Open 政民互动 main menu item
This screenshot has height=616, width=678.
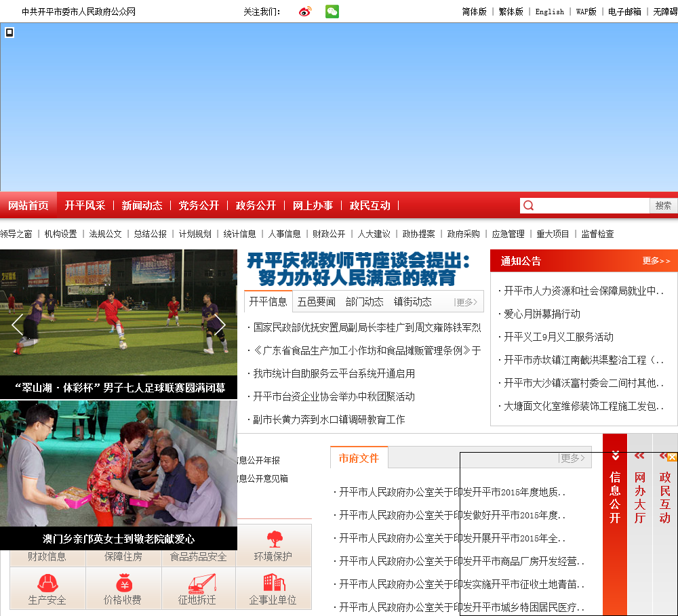tap(370, 205)
